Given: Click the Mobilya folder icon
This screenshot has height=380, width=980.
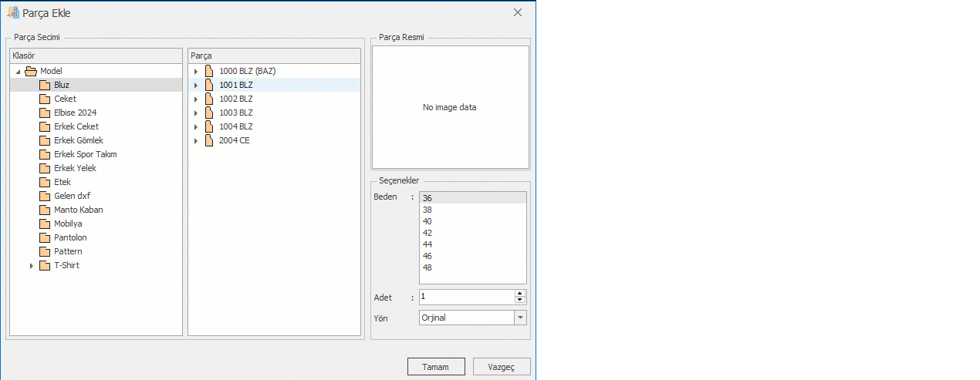Looking at the screenshot, I should point(45,224).
